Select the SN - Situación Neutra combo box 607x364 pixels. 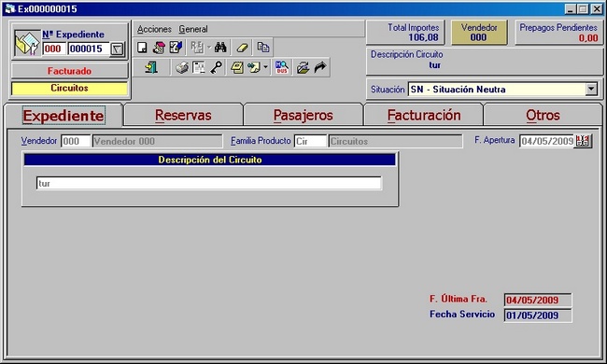(502, 90)
